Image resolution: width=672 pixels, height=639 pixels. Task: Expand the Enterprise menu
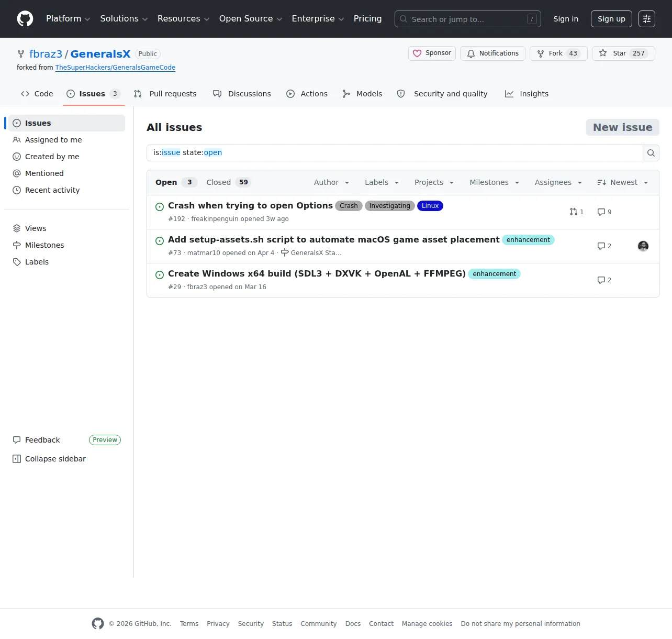pos(318,19)
